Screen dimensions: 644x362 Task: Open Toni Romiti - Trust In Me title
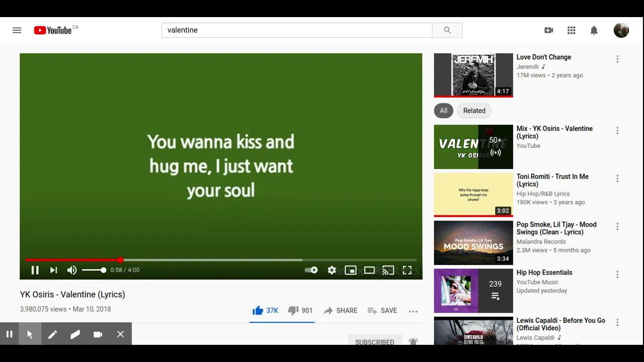point(552,180)
